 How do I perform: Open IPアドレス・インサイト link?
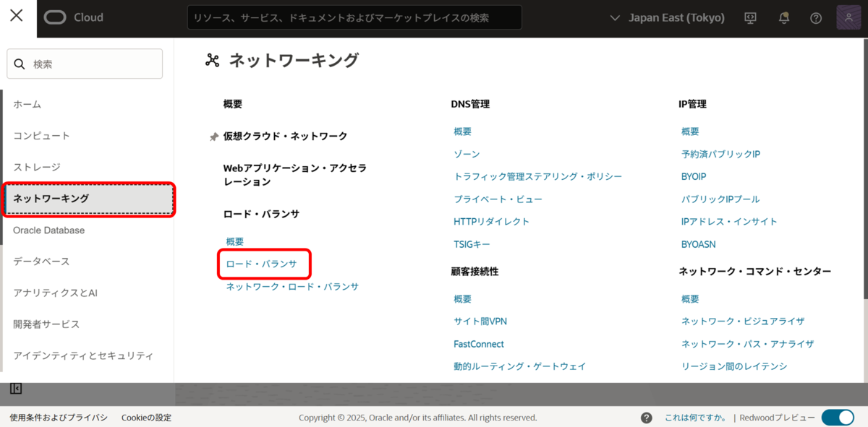730,221
